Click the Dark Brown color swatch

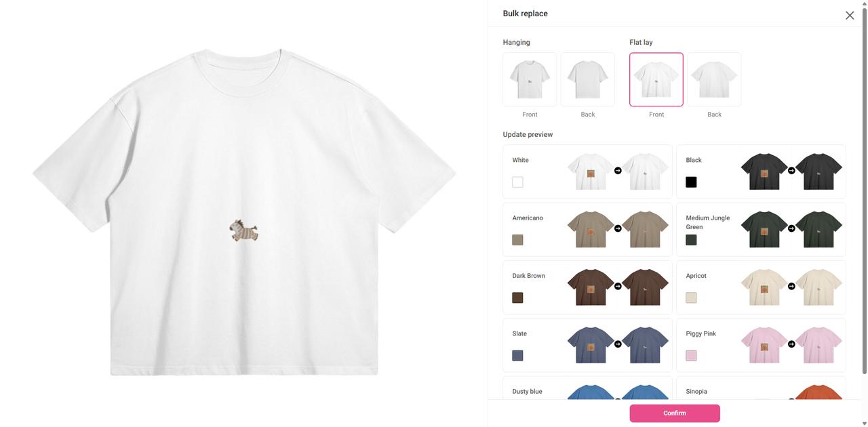pos(517,298)
